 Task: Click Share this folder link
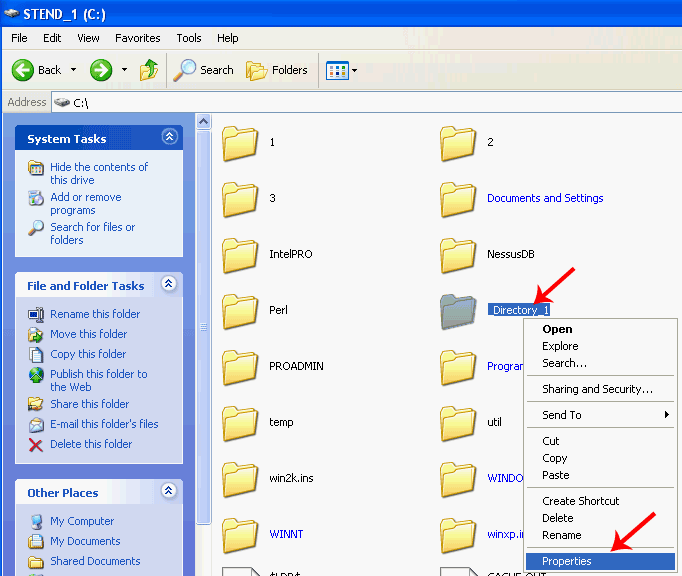pyautogui.click(x=90, y=404)
